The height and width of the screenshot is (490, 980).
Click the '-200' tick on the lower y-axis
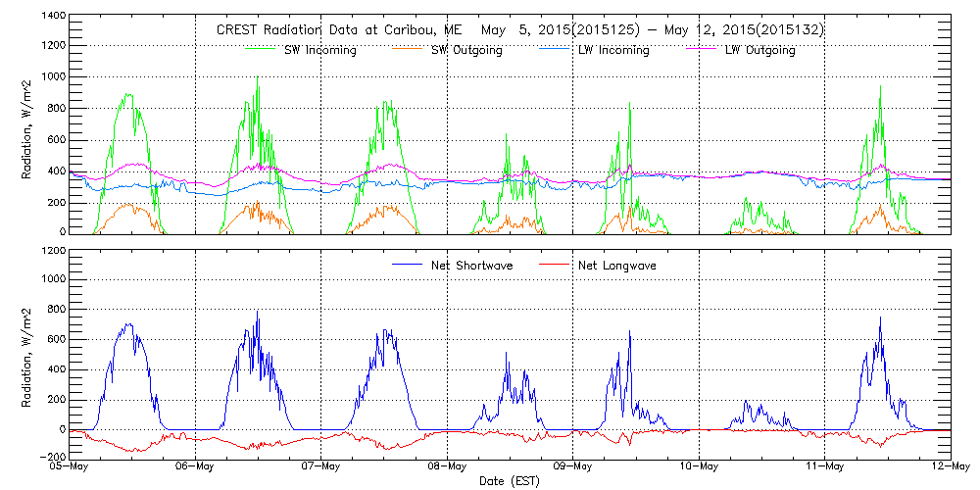pos(49,457)
